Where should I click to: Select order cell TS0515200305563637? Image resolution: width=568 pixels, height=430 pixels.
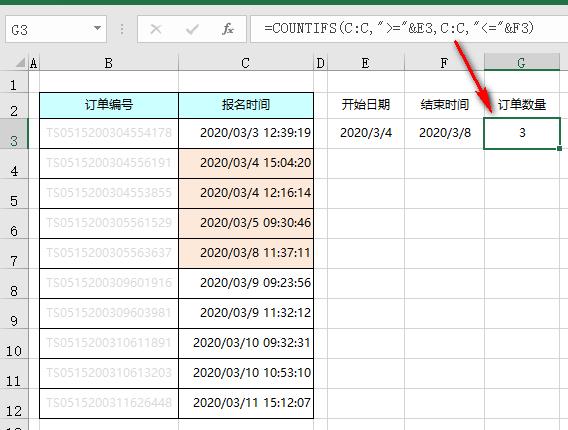tap(109, 253)
